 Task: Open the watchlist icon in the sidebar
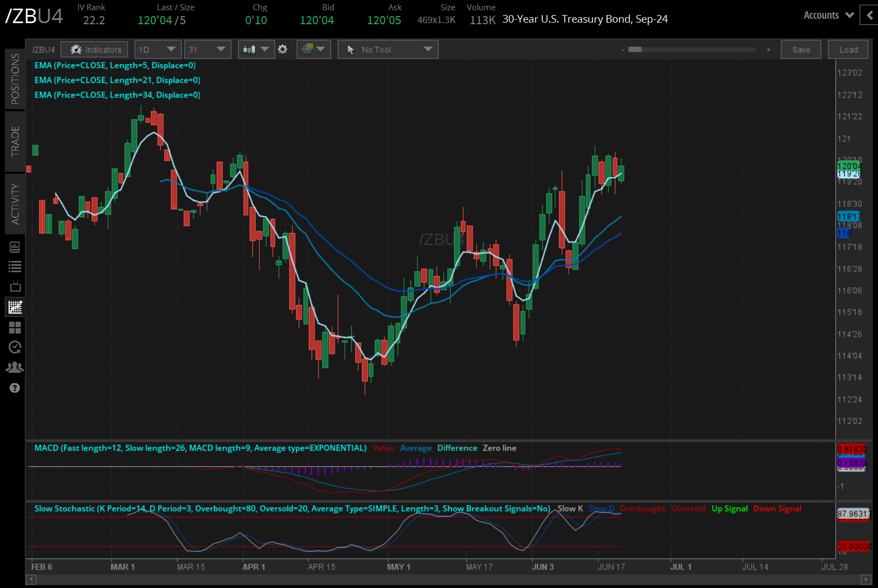15,266
